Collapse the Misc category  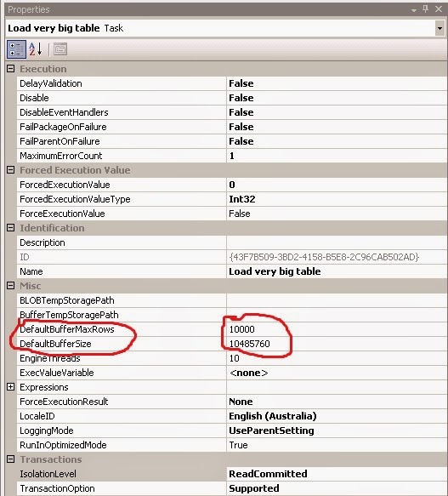(10, 286)
